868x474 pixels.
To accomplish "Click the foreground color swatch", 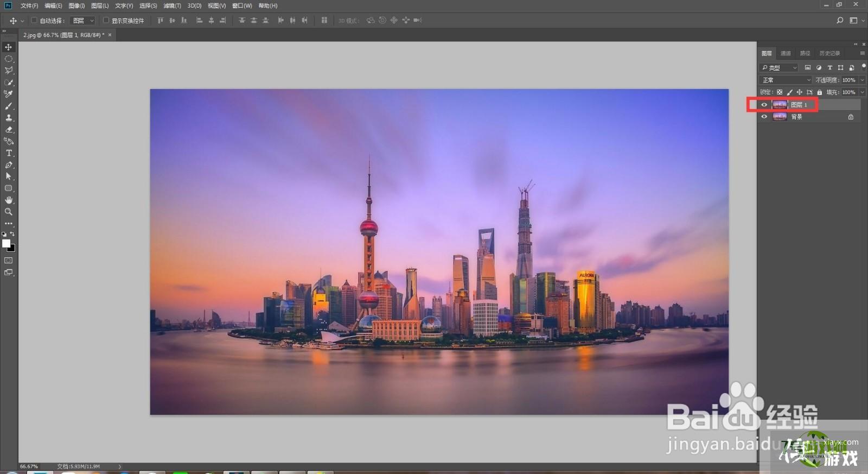I will click(x=6, y=243).
